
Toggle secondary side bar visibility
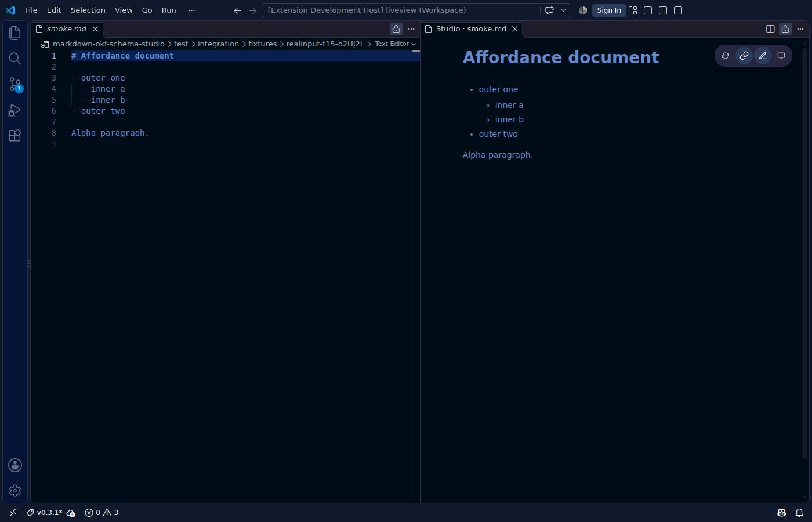(678, 10)
